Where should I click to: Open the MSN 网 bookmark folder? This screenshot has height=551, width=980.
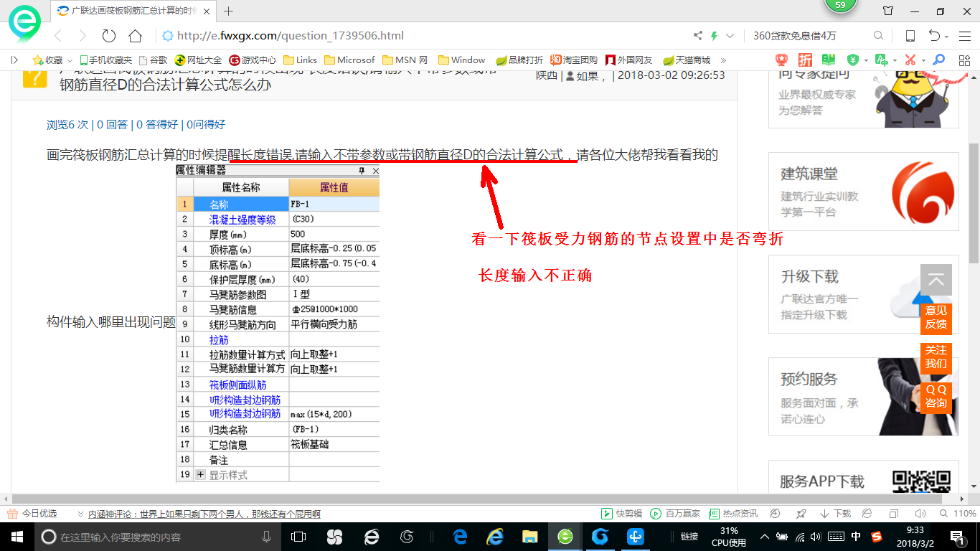[405, 60]
